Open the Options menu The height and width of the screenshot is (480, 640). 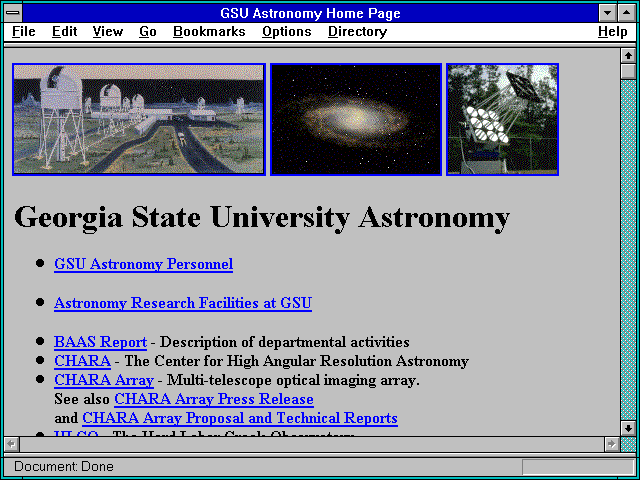287,31
